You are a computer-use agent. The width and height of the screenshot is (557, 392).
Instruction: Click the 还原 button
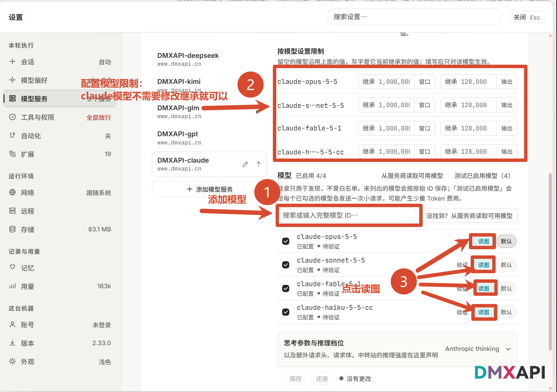point(322,379)
